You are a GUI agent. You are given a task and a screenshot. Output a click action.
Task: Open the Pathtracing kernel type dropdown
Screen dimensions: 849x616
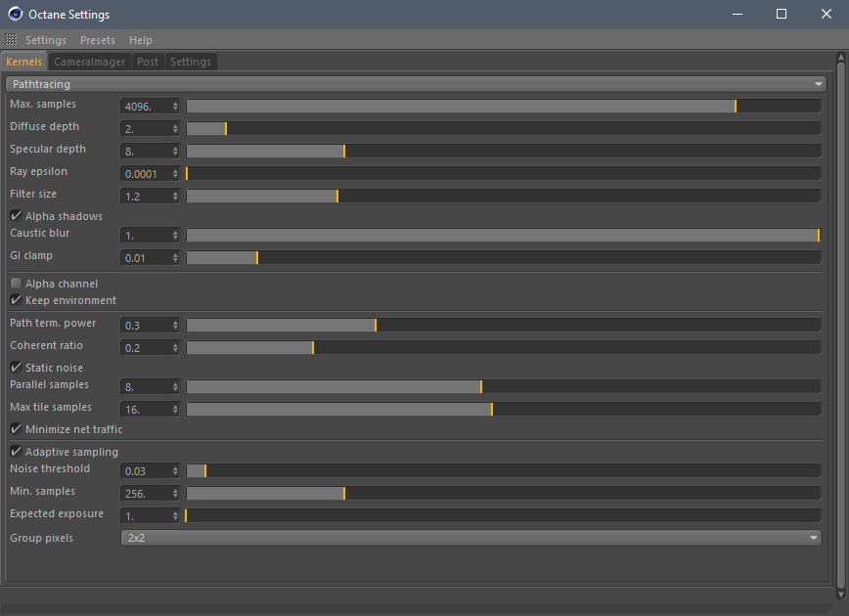(x=416, y=84)
